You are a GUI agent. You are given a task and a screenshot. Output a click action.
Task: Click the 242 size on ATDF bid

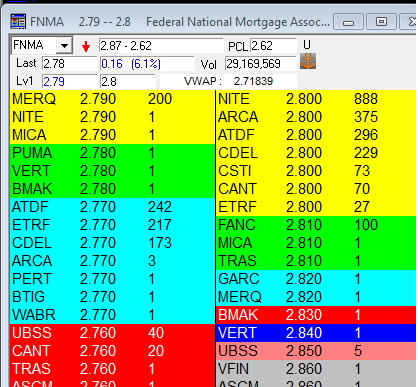point(160,207)
